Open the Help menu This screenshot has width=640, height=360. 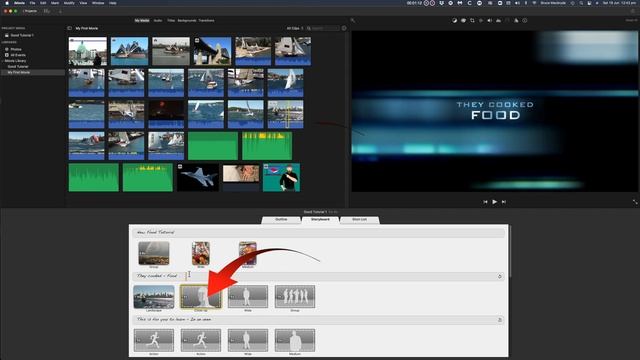(113, 3)
